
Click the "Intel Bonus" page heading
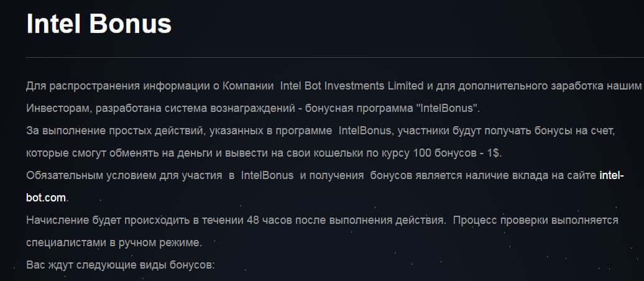[99, 25]
